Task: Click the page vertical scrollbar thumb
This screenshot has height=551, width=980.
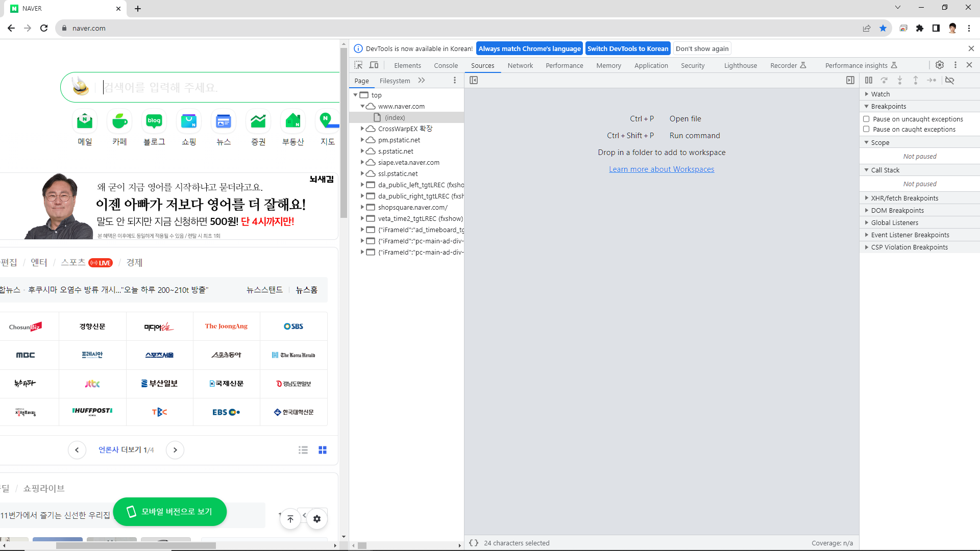Action: pos(344,133)
